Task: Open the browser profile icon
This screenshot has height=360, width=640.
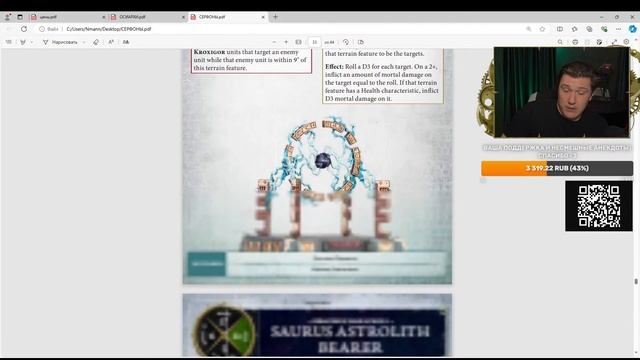Action: click(x=7, y=17)
